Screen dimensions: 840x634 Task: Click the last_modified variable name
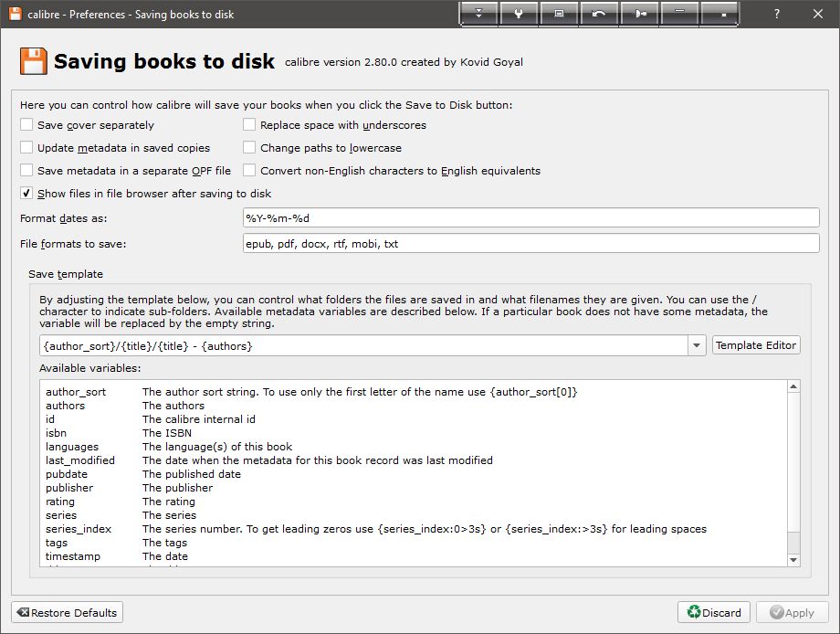tap(79, 460)
